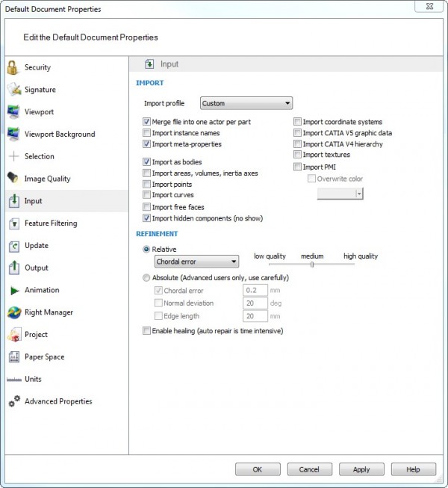The image size is (448, 488).
Task: Click the OK button
Action: [x=258, y=469]
